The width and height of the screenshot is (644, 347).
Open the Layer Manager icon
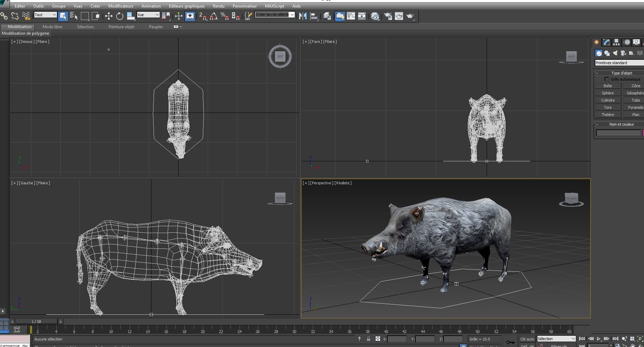pyautogui.click(x=327, y=16)
